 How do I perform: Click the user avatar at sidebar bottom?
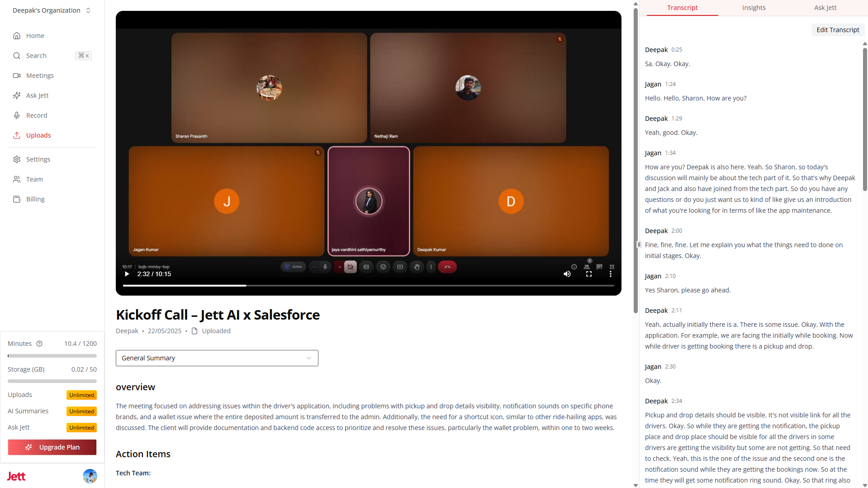coord(90,476)
